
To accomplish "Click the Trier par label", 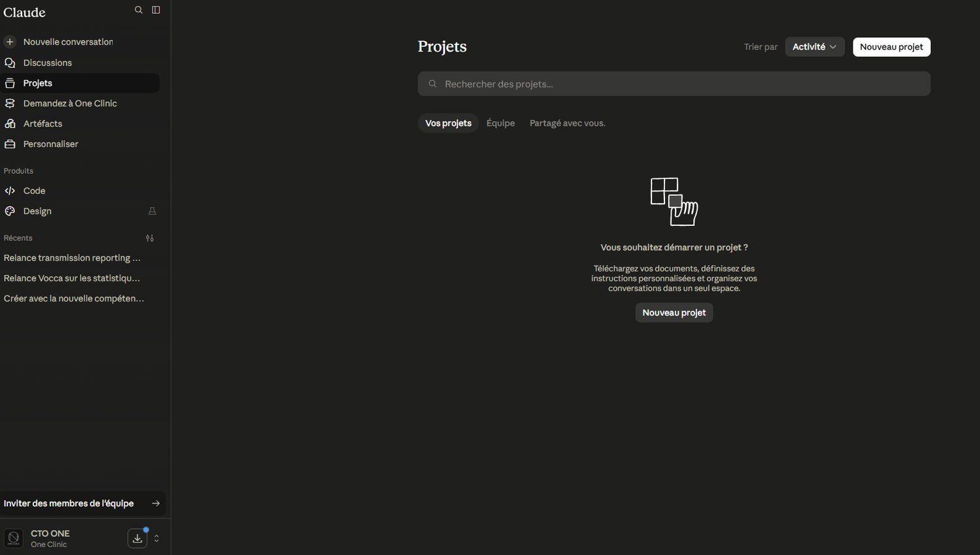I will (760, 47).
